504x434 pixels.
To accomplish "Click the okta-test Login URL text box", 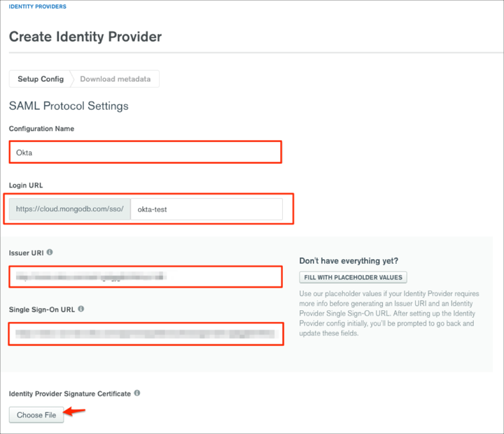I will [x=206, y=209].
